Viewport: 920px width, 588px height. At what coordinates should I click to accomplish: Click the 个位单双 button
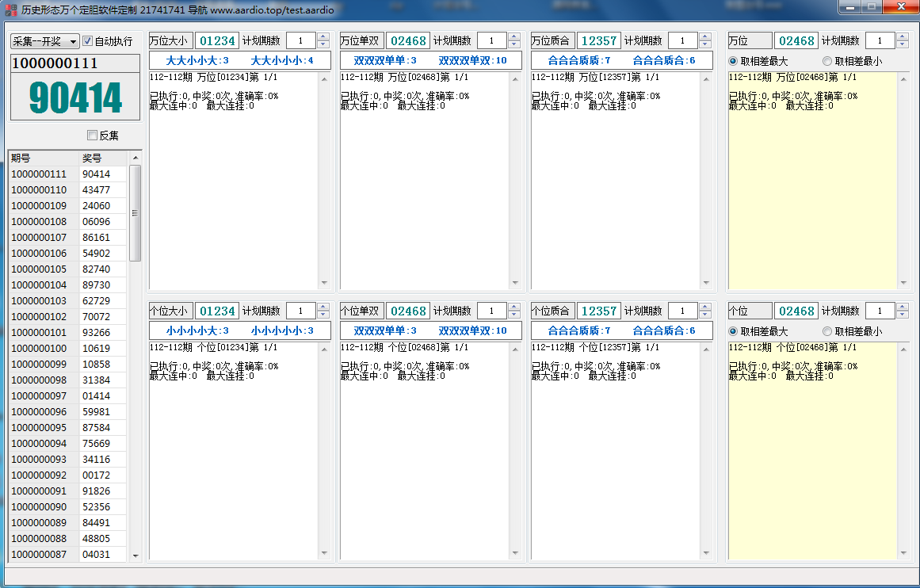click(362, 311)
